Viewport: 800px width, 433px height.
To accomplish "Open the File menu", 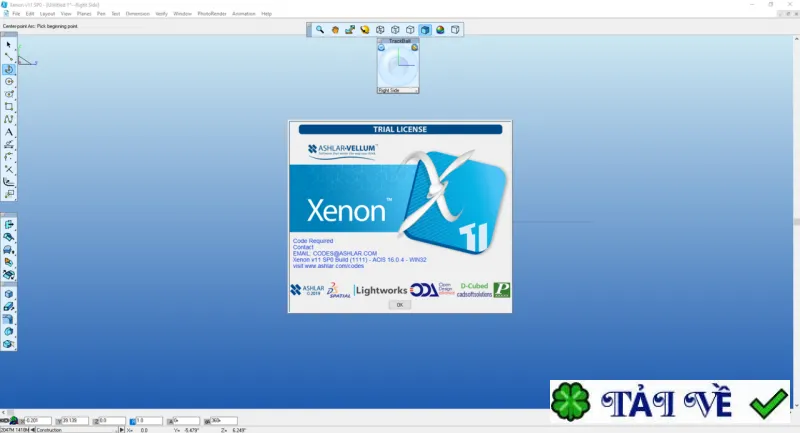I will click(x=16, y=14).
